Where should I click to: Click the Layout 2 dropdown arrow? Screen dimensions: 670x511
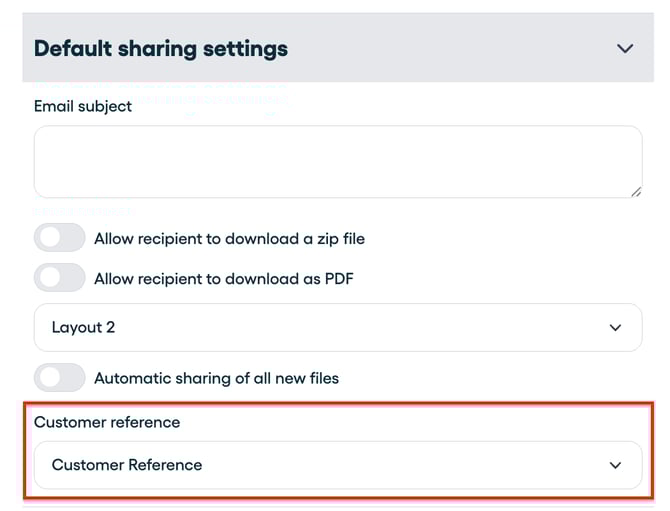point(616,328)
